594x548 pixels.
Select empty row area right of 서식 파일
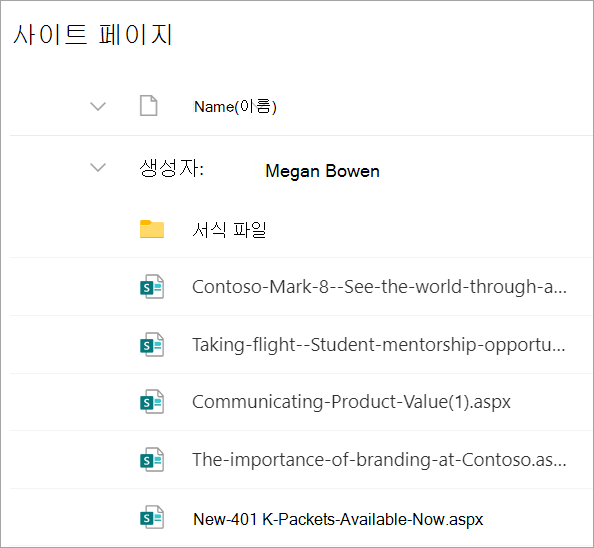pos(428,229)
